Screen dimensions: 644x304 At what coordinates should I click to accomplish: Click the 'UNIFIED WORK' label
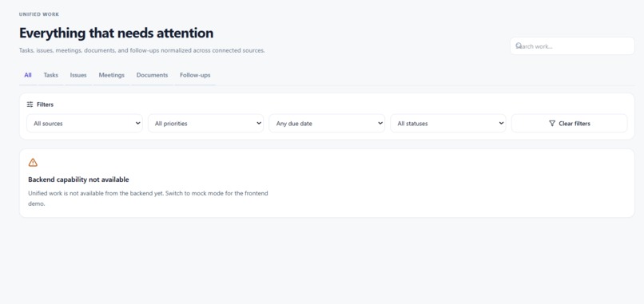(x=39, y=14)
